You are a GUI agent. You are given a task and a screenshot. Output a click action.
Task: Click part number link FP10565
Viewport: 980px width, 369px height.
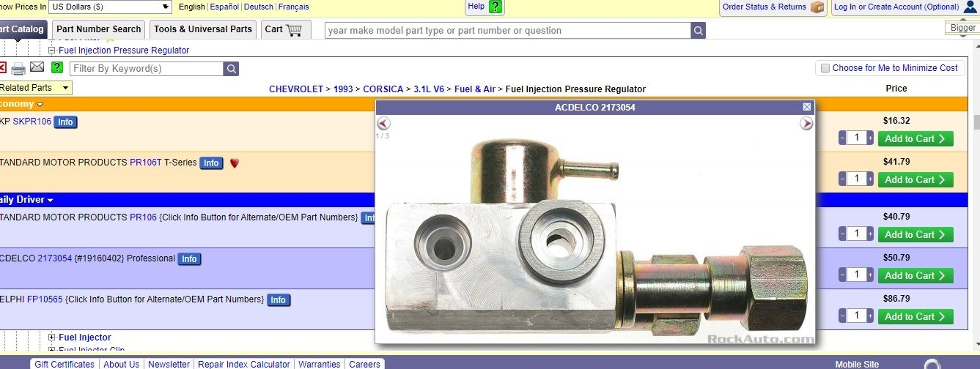tap(45, 299)
